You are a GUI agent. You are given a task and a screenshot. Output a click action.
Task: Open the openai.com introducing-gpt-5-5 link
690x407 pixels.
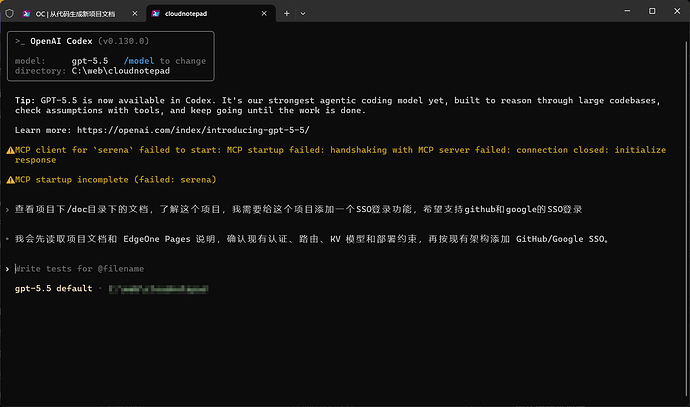[x=193, y=130]
